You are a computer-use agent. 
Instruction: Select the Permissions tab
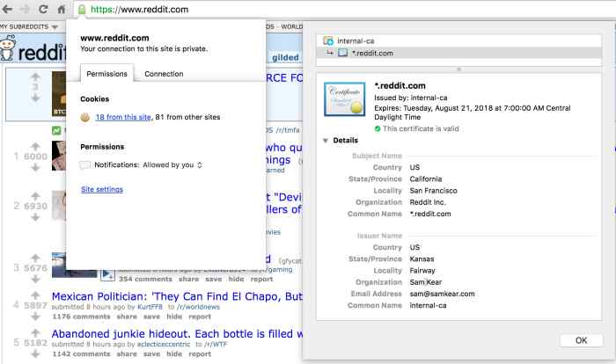pos(106,75)
